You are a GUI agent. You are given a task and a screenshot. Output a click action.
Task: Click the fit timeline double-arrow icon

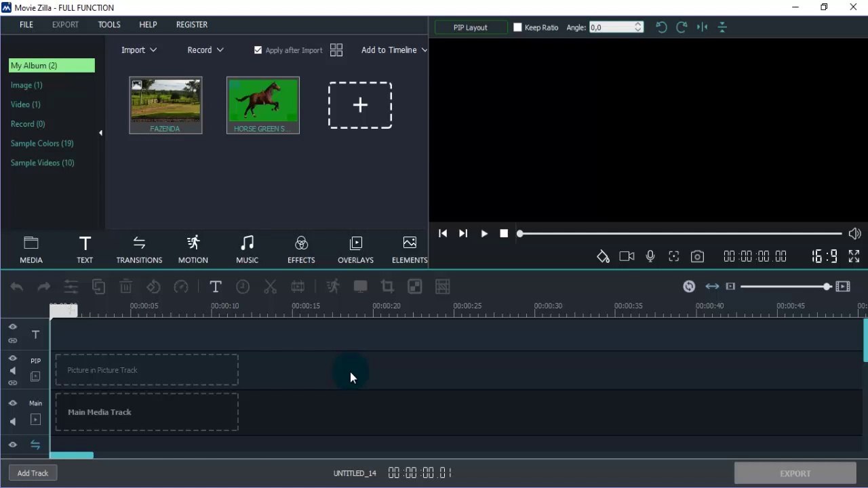click(x=712, y=287)
